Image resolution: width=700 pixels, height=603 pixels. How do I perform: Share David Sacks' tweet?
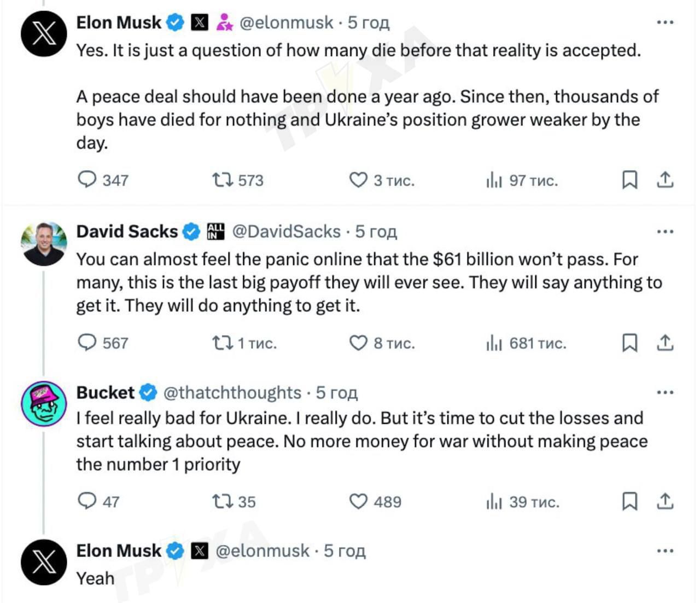tap(664, 343)
